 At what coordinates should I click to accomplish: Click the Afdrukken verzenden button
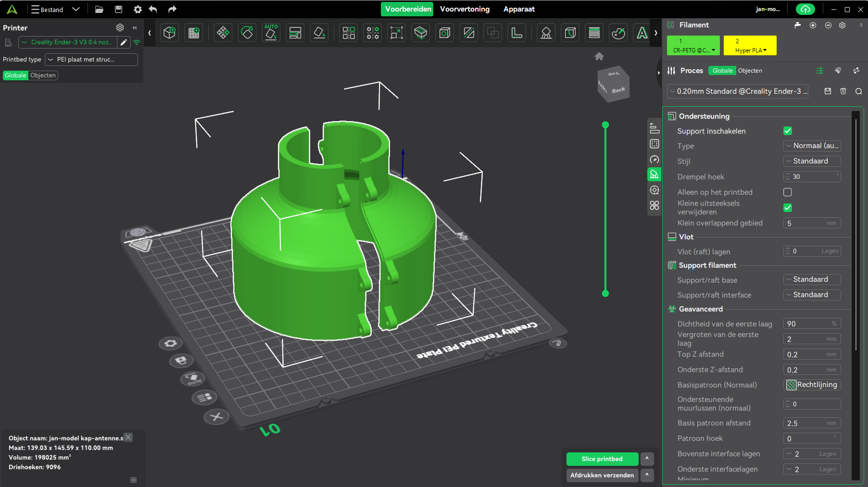(602, 475)
